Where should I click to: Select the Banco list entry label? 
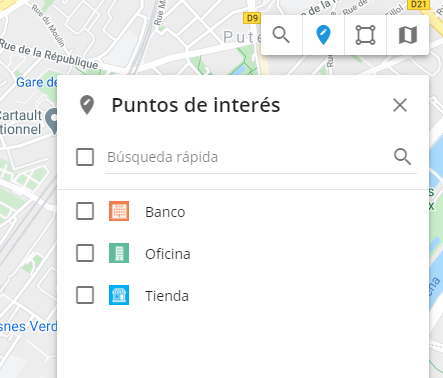coord(165,212)
